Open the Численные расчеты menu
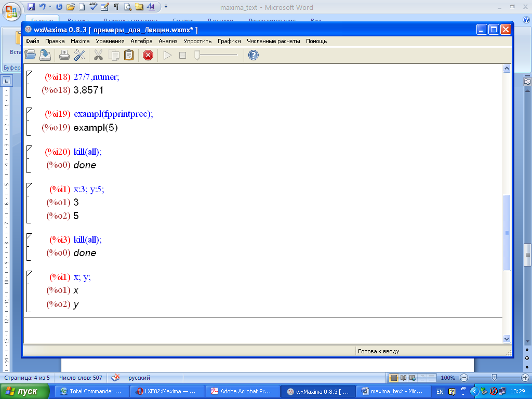Image resolution: width=532 pixels, height=399 pixels. coord(273,41)
